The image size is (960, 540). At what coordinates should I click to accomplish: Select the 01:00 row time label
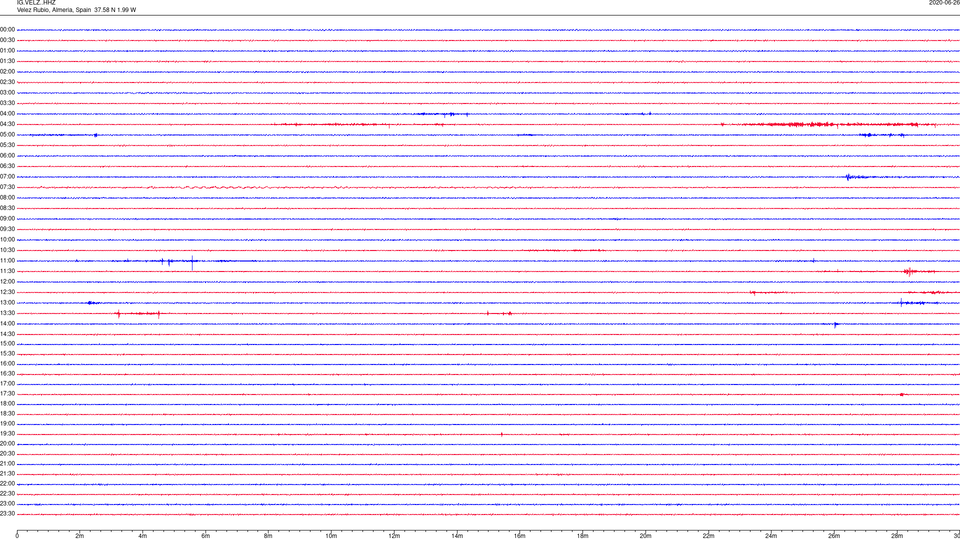(x=7, y=51)
